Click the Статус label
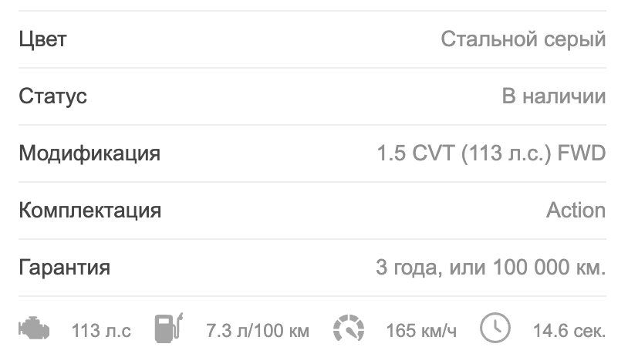This screenshot has height=364, width=628. point(52,96)
